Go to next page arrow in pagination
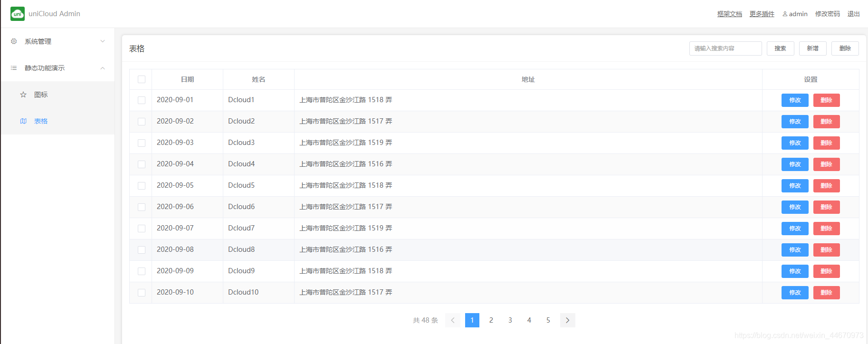 tap(568, 320)
